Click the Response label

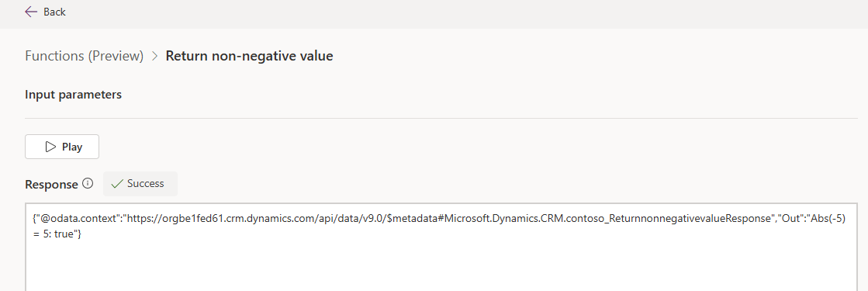(x=51, y=184)
